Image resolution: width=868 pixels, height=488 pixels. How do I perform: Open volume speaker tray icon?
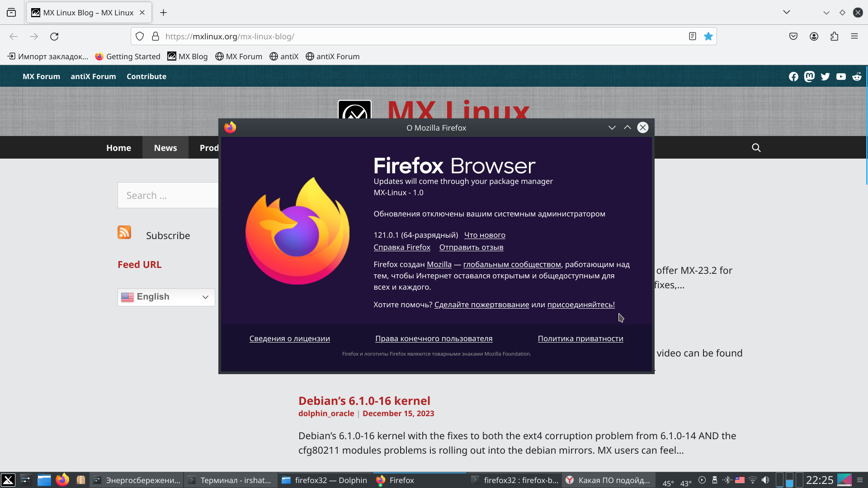(x=765, y=480)
